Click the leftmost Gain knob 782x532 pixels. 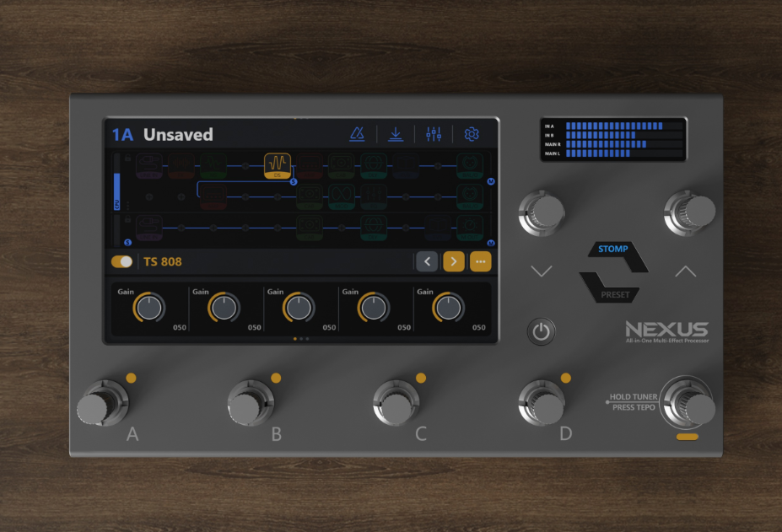tap(148, 307)
